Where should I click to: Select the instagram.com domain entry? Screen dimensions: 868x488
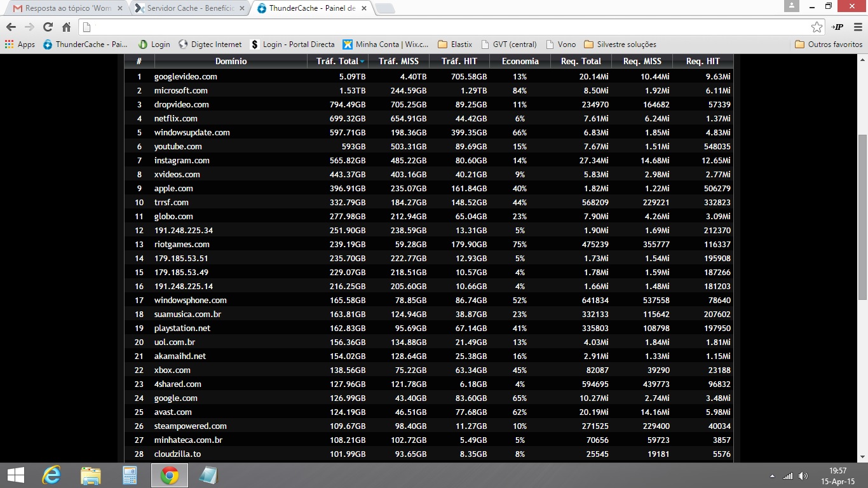coord(182,161)
